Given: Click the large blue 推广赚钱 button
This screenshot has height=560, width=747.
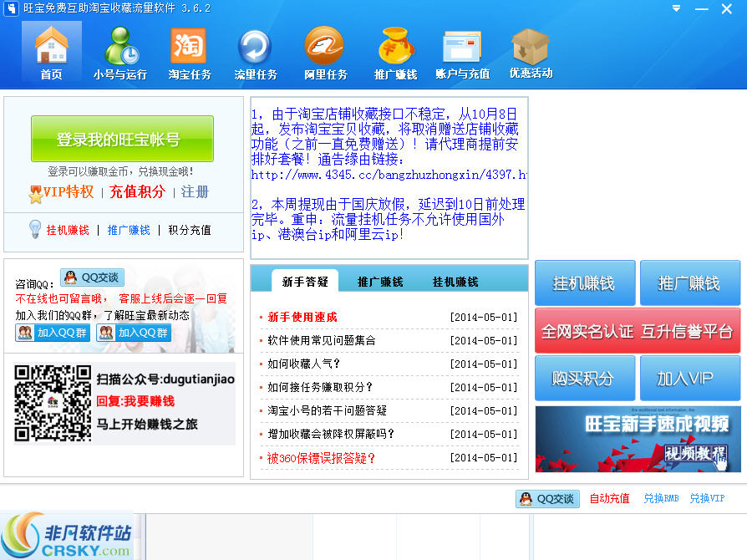Looking at the screenshot, I should pyautogui.click(x=690, y=283).
